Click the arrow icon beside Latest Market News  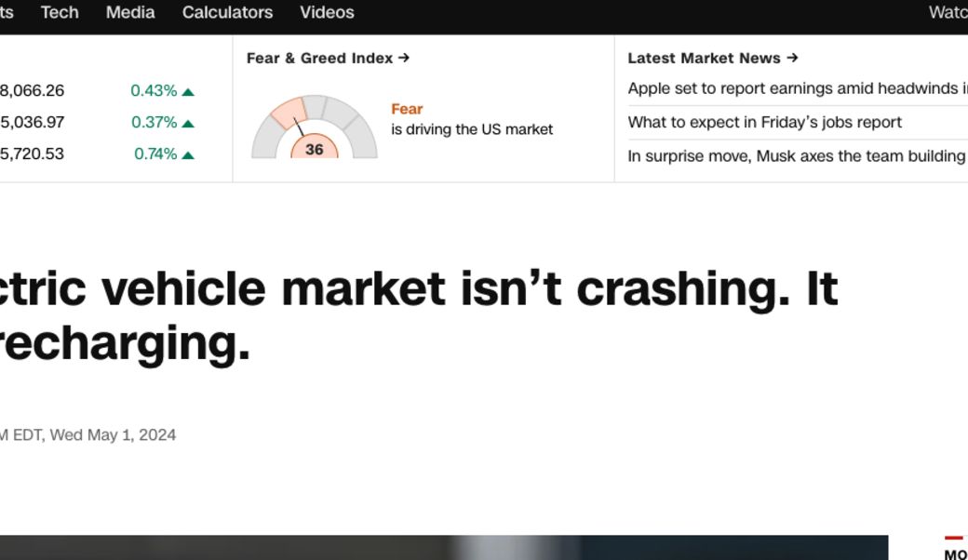792,58
